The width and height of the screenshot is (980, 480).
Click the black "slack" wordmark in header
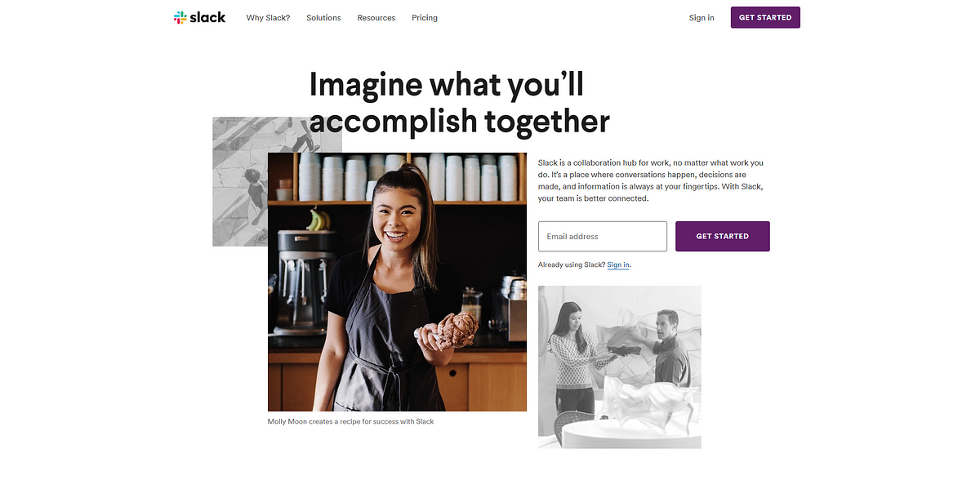point(207,17)
